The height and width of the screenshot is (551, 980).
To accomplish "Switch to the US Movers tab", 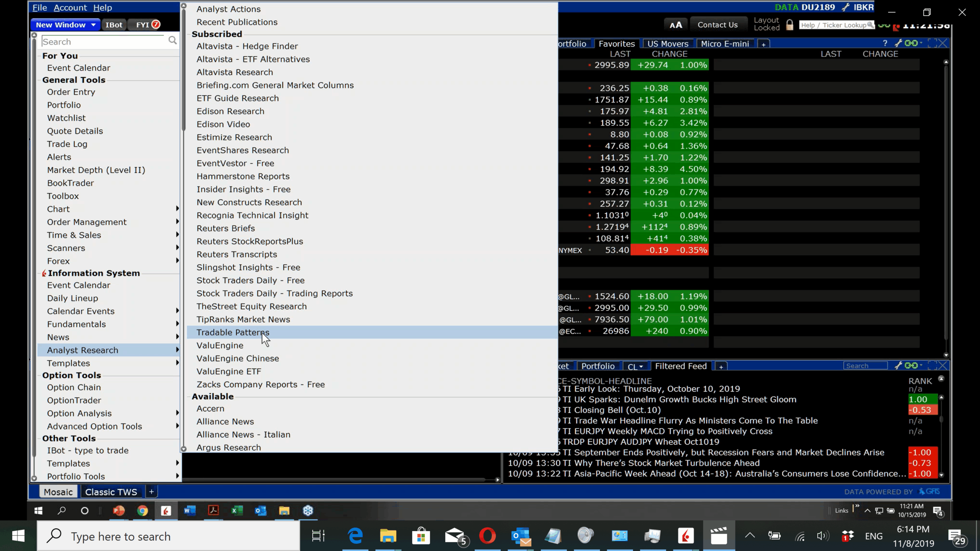I will point(668,44).
